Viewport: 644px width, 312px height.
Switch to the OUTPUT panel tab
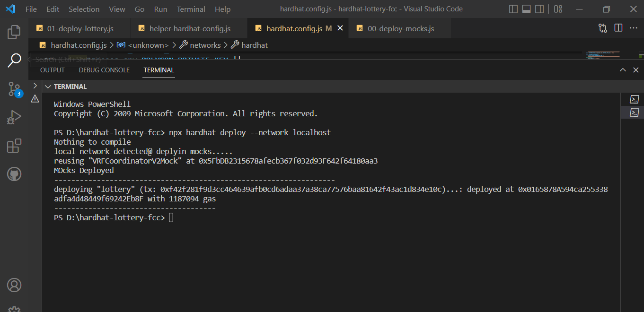coord(52,70)
